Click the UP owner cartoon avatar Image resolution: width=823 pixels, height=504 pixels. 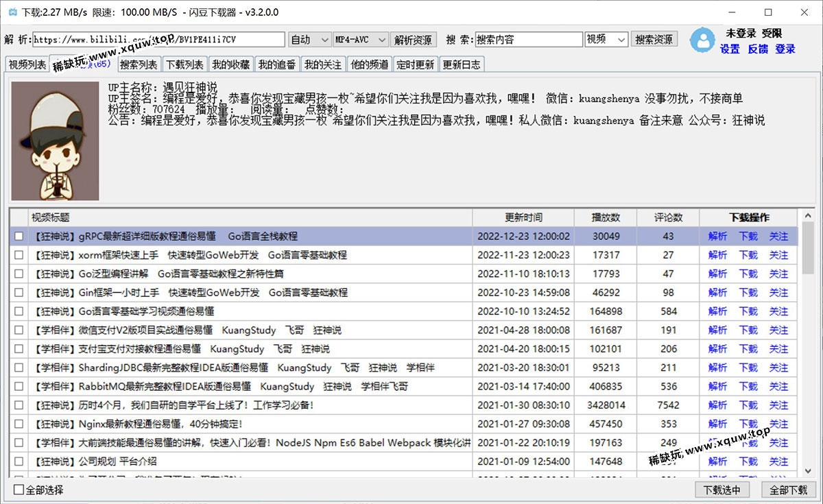click(56, 141)
